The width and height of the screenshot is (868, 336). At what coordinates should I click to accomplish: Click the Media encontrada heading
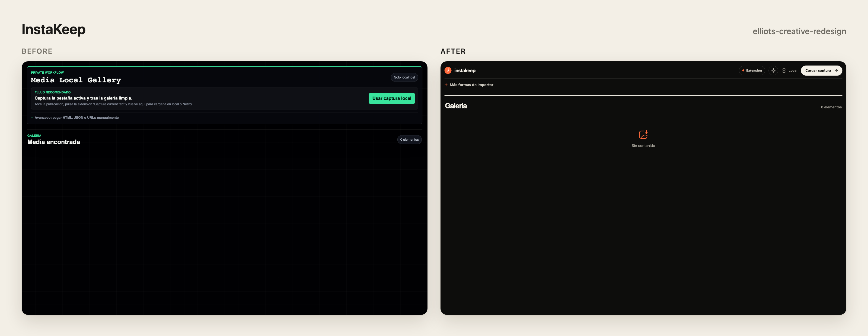(54, 142)
